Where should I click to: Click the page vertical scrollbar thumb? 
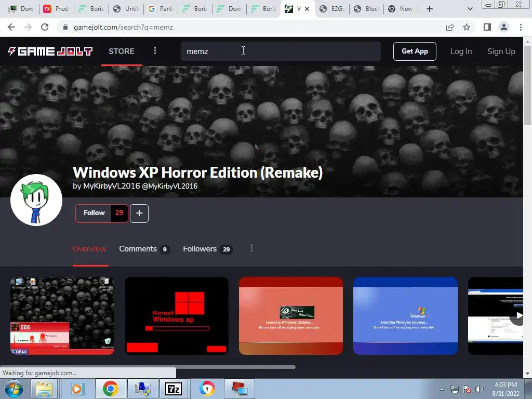[x=527, y=85]
